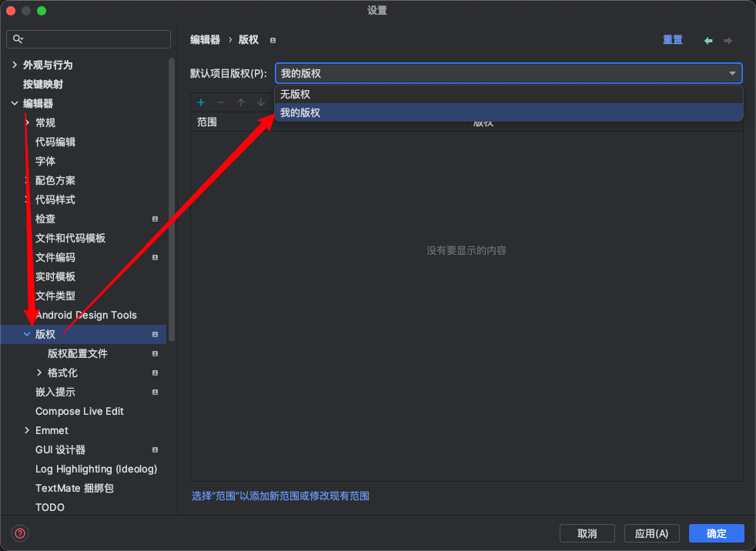Focus the settings search field

[x=96, y=39]
